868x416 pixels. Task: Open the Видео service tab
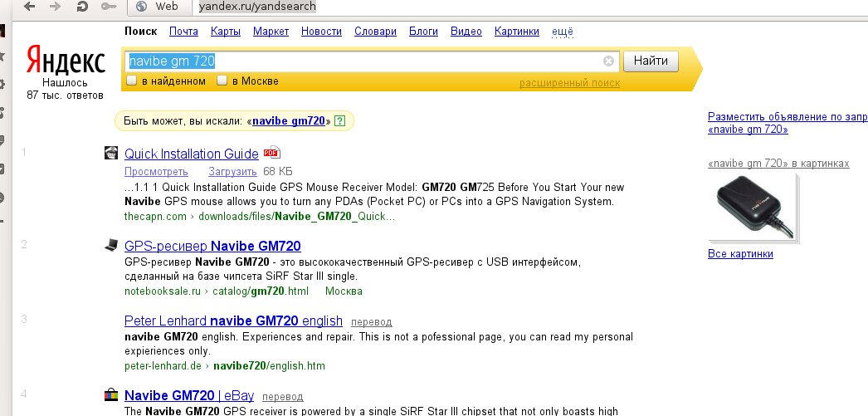466,32
